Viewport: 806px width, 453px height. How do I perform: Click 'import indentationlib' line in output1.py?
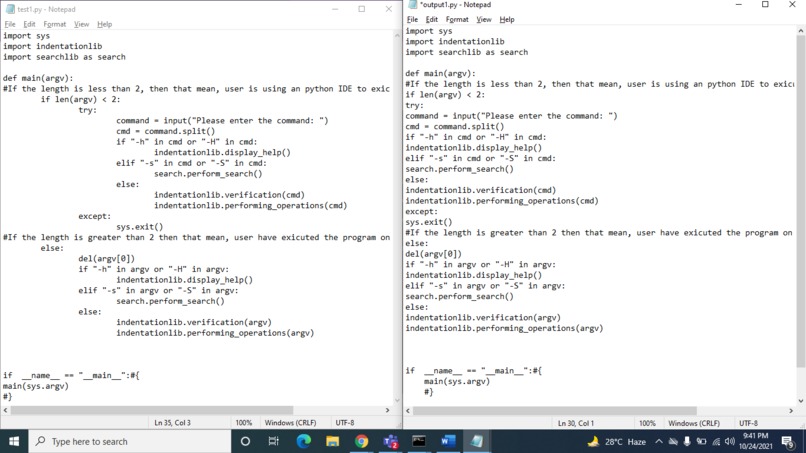coord(455,42)
